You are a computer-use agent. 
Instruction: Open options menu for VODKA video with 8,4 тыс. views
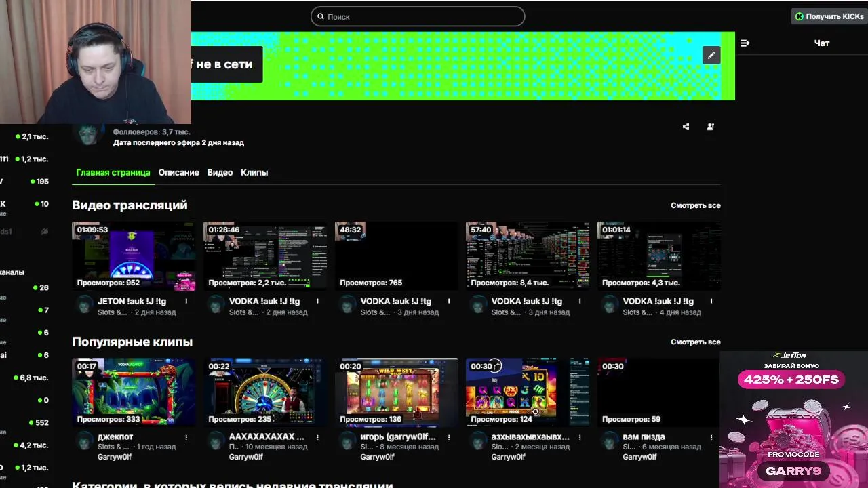580,301
